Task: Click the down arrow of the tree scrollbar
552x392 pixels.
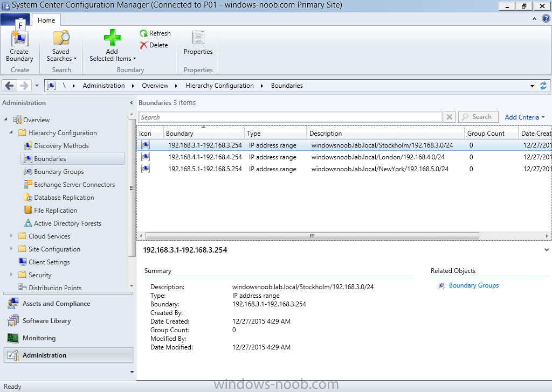Action: coord(132,286)
